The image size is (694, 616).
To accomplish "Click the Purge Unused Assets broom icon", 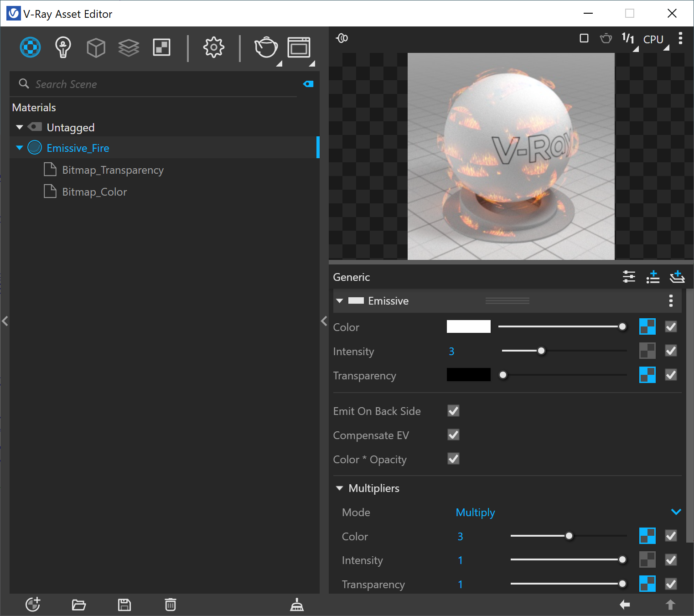I will click(x=297, y=605).
